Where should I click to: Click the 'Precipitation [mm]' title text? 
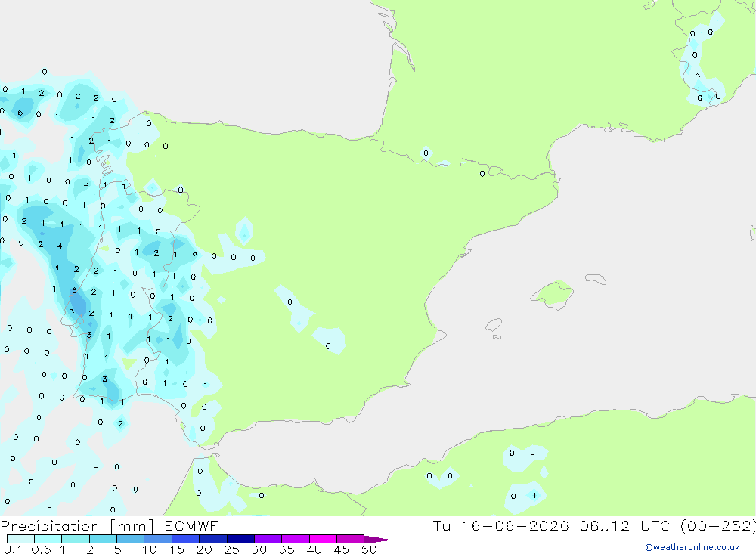coord(77,526)
